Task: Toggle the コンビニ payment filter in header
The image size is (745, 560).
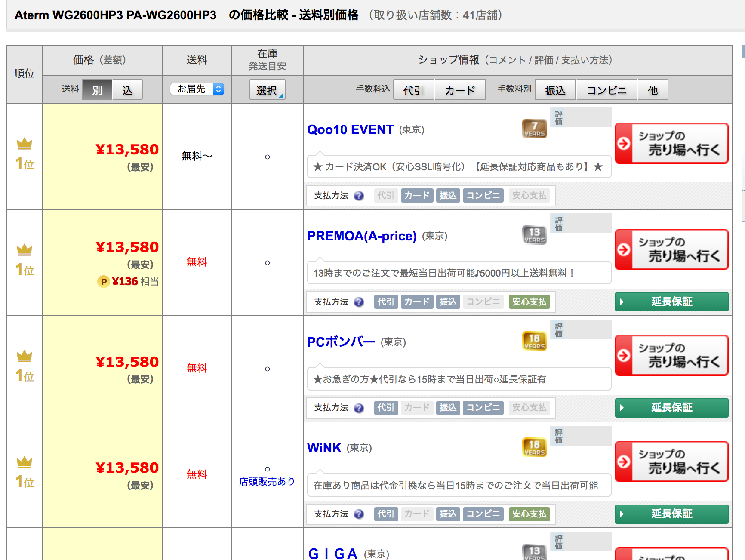Action: 606,90
